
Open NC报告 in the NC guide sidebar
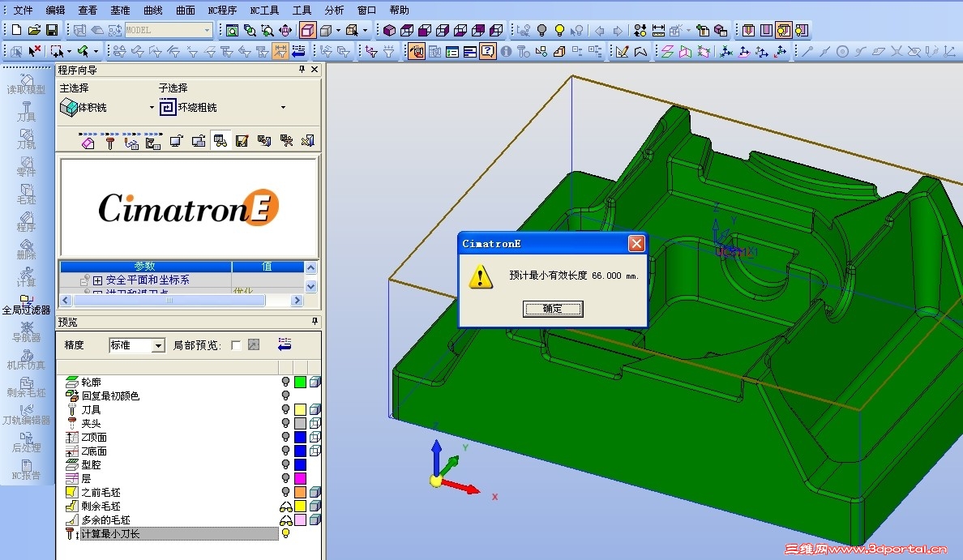pos(26,470)
